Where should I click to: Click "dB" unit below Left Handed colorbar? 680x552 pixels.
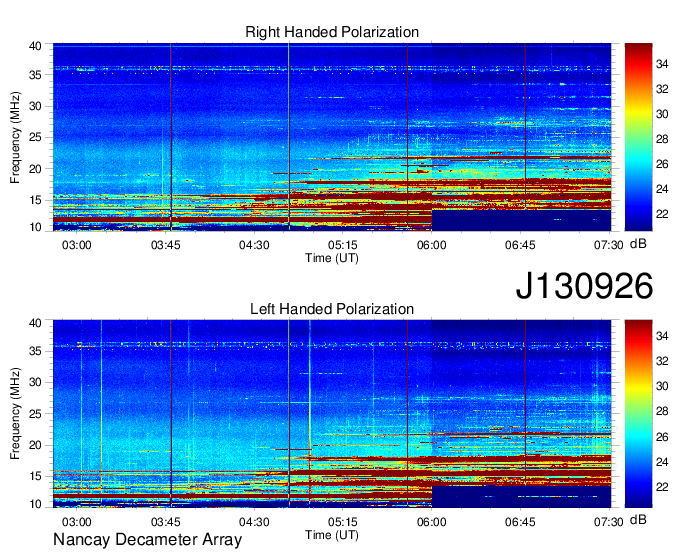(x=638, y=519)
